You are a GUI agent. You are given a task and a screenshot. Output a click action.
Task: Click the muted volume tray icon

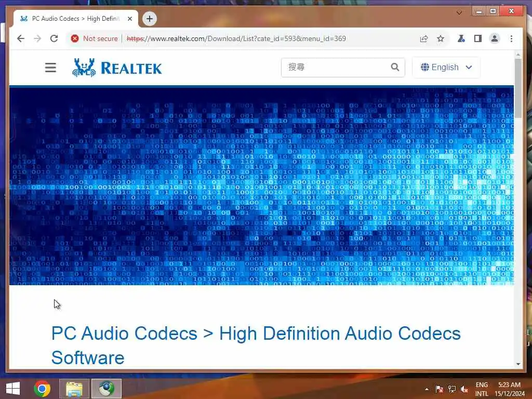(x=464, y=389)
